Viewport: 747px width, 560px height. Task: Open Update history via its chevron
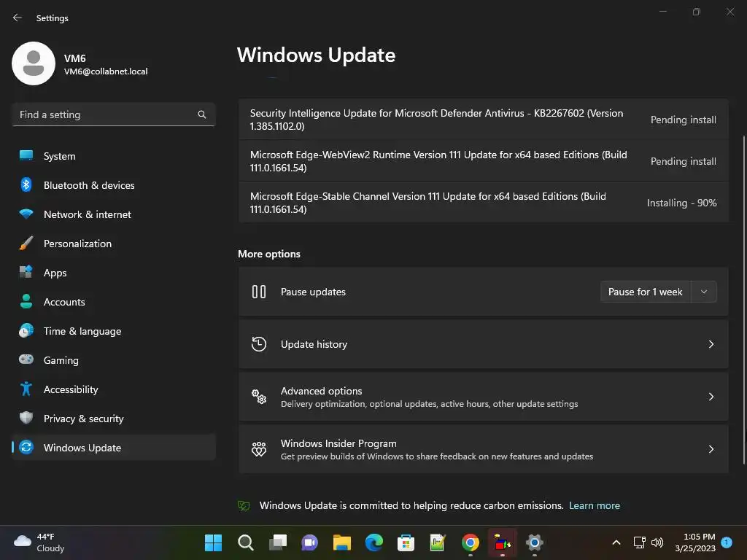[x=711, y=344]
